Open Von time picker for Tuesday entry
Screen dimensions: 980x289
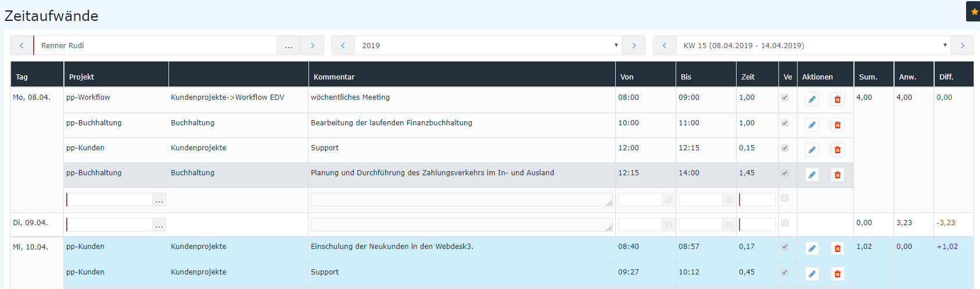669,225
